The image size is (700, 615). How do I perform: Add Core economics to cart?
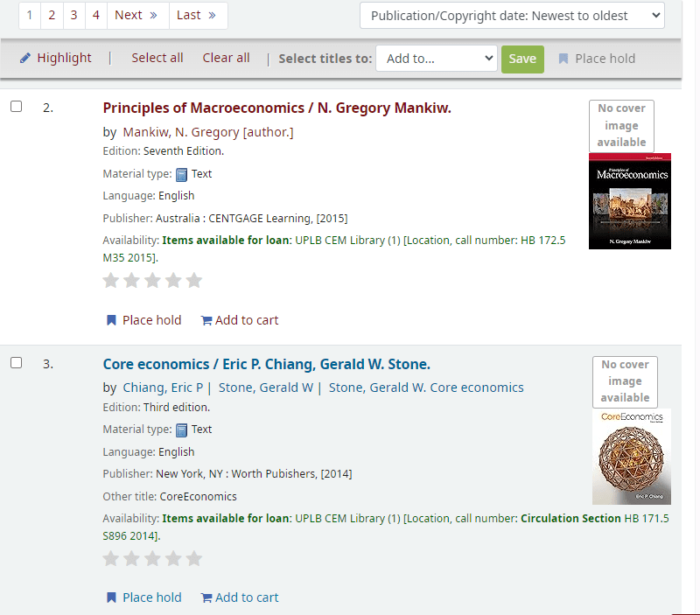coord(240,598)
